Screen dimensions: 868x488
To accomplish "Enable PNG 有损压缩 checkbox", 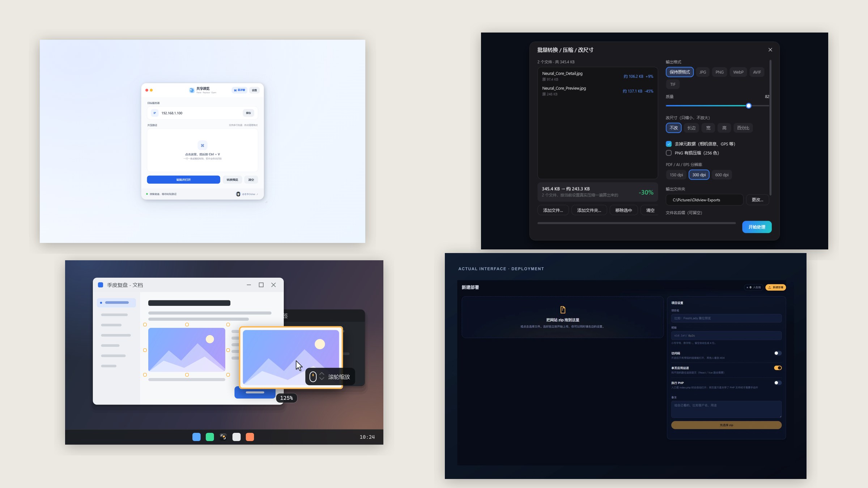I will pyautogui.click(x=669, y=153).
